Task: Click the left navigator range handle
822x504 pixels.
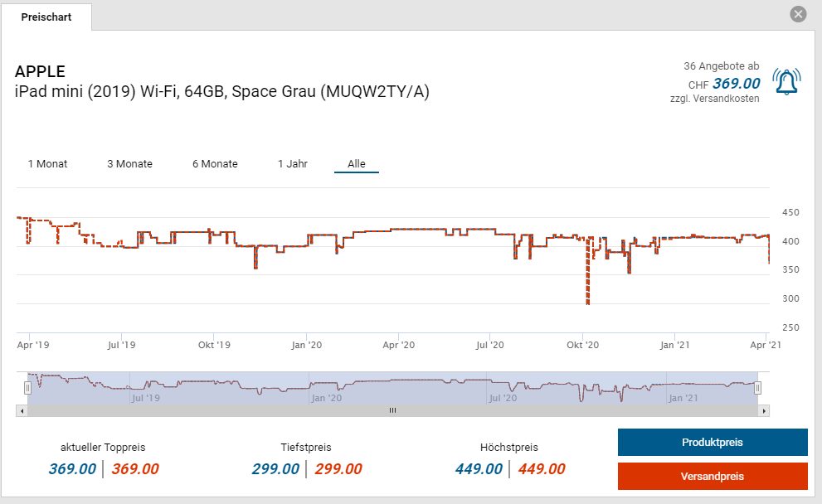Action: (27, 387)
